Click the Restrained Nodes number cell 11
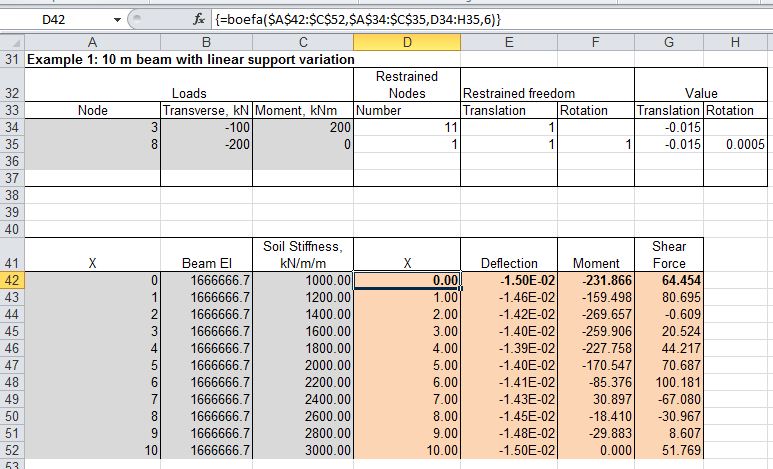This screenshot has width=773, height=469. (x=406, y=127)
